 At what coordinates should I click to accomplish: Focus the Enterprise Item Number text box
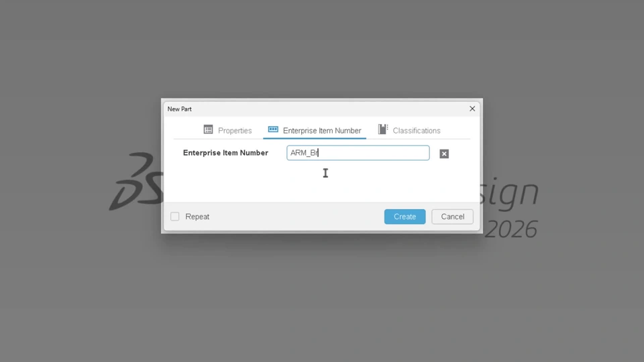point(358,153)
